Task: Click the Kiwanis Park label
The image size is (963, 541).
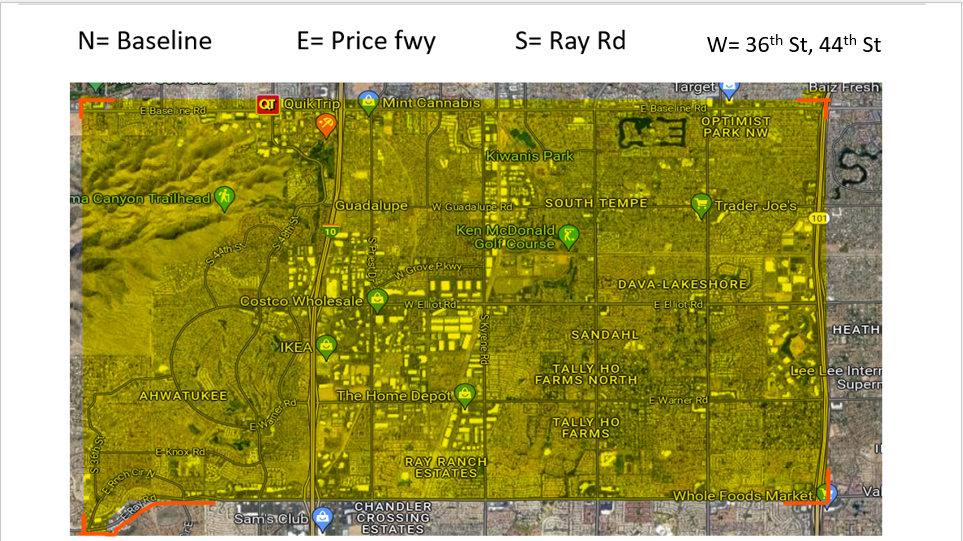Action: (x=530, y=156)
